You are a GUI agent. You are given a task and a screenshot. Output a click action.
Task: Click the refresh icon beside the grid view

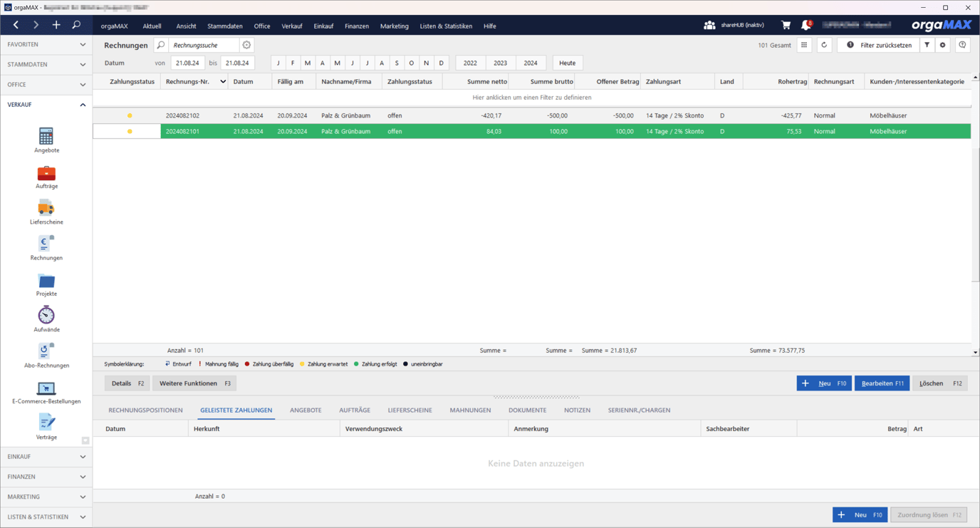(824, 45)
